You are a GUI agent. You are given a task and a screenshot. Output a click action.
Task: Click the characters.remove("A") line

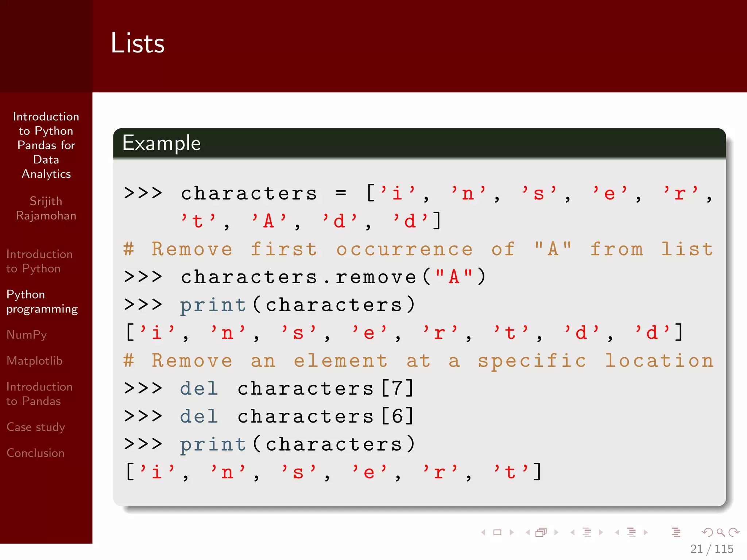point(305,277)
